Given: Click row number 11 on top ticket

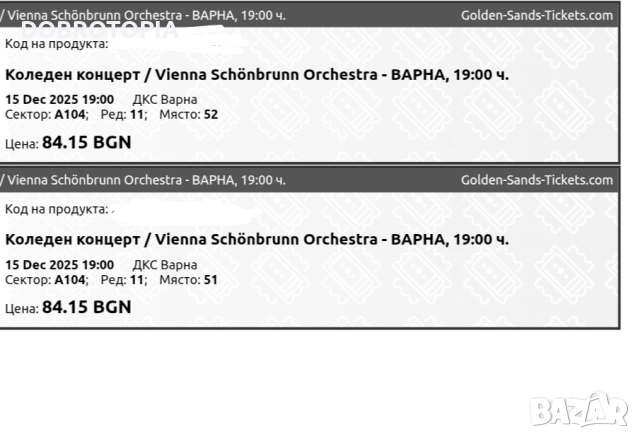Looking at the screenshot, I should [x=137, y=114].
